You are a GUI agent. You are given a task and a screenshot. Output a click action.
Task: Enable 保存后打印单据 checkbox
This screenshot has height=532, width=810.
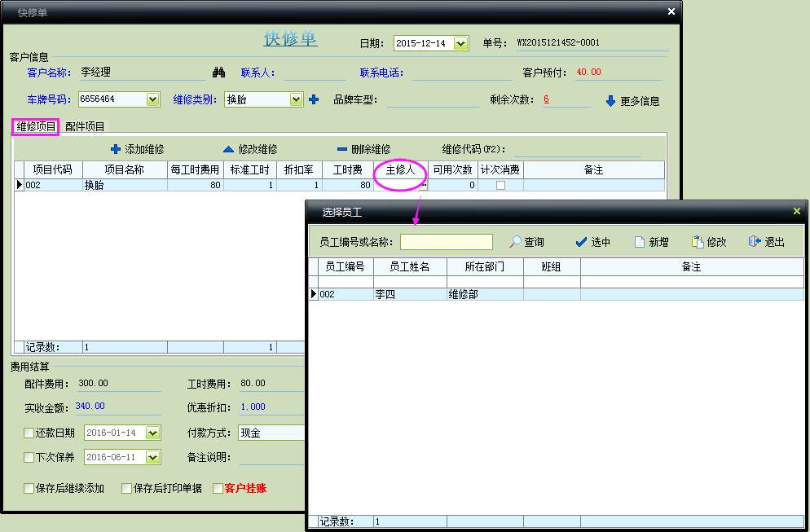coord(126,488)
